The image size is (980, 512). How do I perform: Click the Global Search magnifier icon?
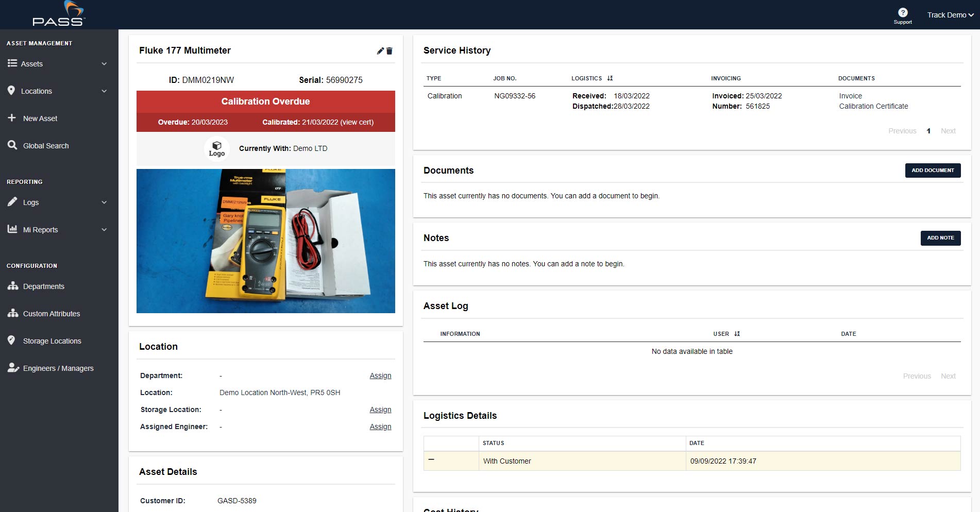coord(12,145)
